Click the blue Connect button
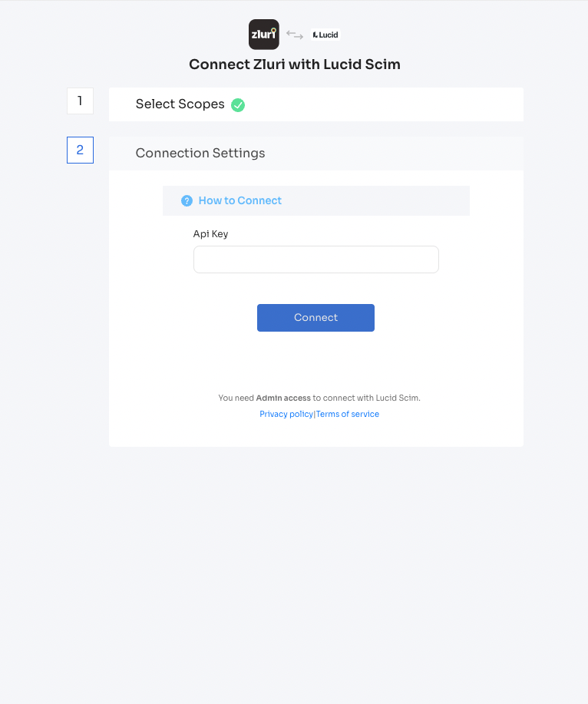Viewport: 588px width, 704px height. click(x=315, y=318)
